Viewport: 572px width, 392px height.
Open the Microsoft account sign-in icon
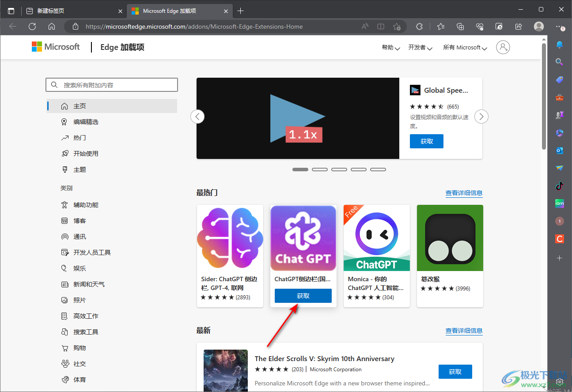pyautogui.click(x=503, y=47)
